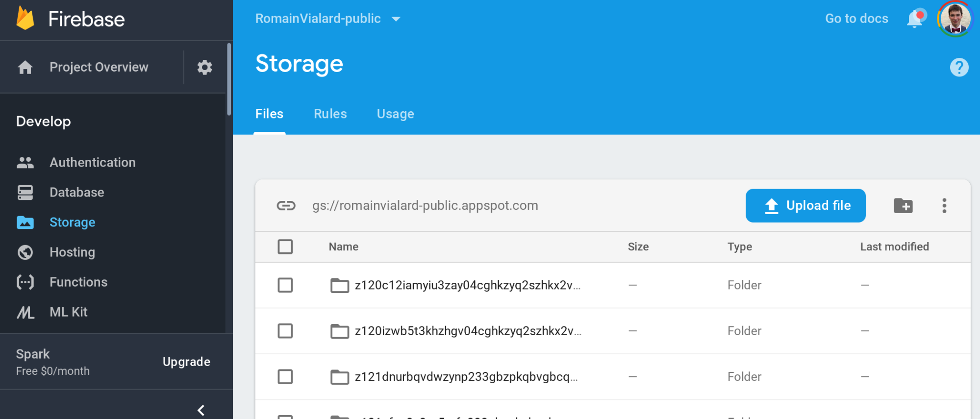Go to Project Overview
Image resolution: width=980 pixels, height=419 pixels.
coord(99,67)
